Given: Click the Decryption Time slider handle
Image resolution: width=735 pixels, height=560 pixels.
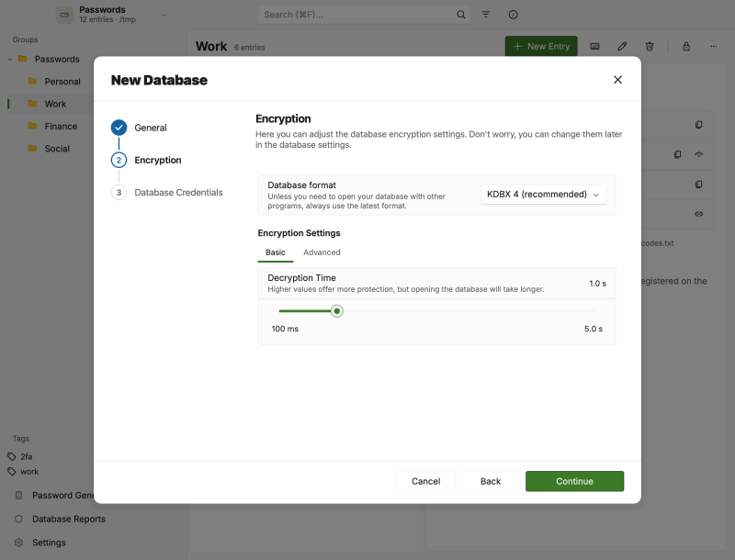Looking at the screenshot, I should 336,311.
